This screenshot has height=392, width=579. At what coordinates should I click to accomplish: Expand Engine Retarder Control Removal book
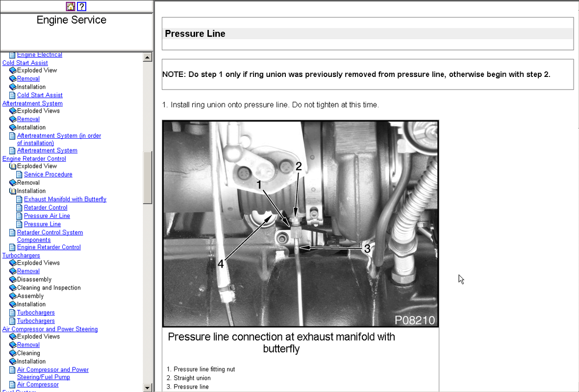pos(13,183)
